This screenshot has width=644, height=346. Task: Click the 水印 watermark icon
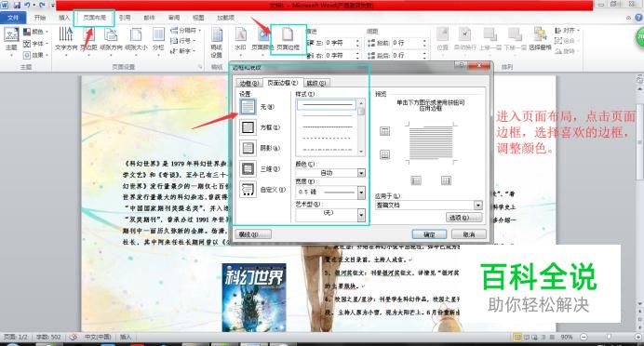tap(241, 35)
